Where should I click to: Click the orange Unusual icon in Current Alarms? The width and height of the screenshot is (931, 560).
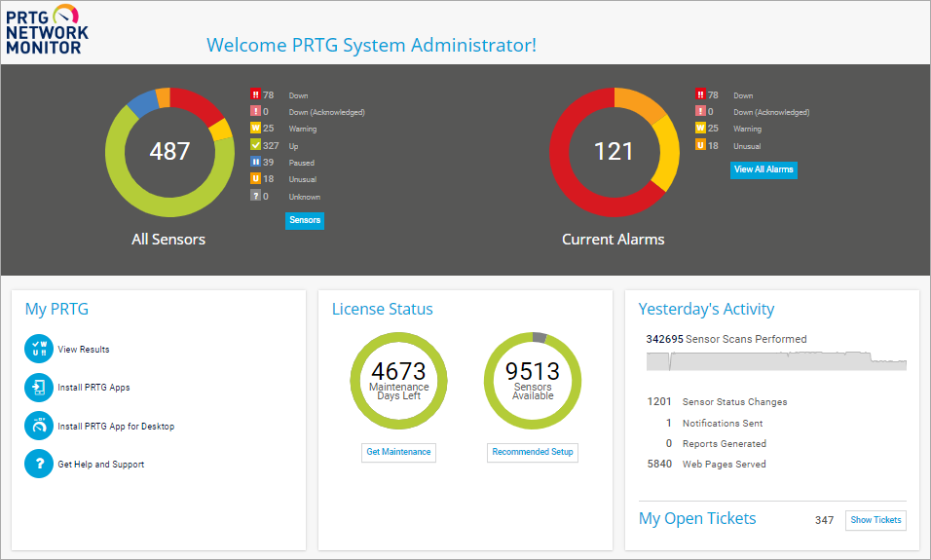(699, 146)
